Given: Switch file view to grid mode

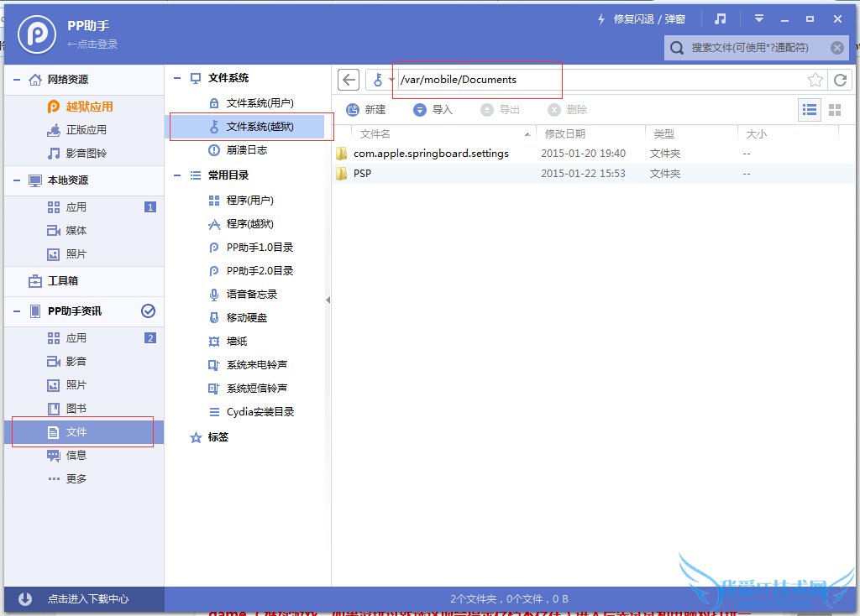Looking at the screenshot, I should tap(833, 108).
